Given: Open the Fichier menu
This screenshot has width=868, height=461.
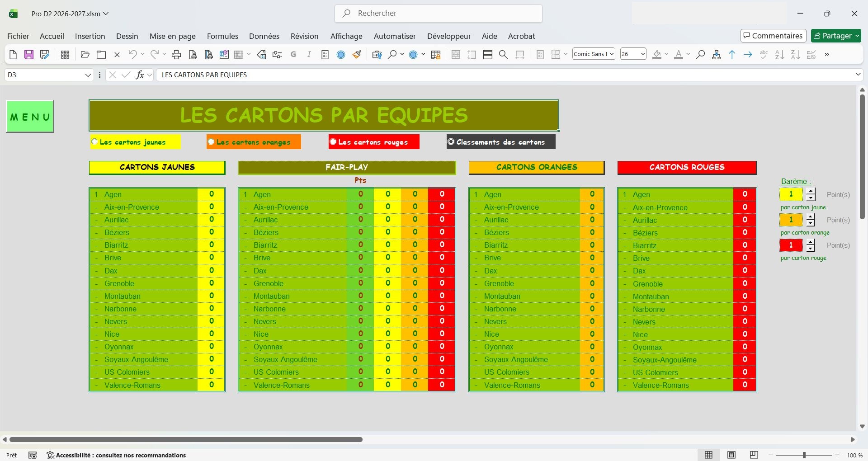Looking at the screenshot, I should point(18,36).
